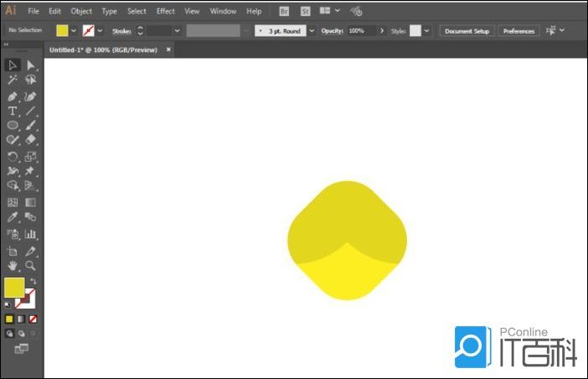Image resolution: width=588 pixels, height=379 pixels.
Task: Select the Curvature tool
Action: coord(31,96)
